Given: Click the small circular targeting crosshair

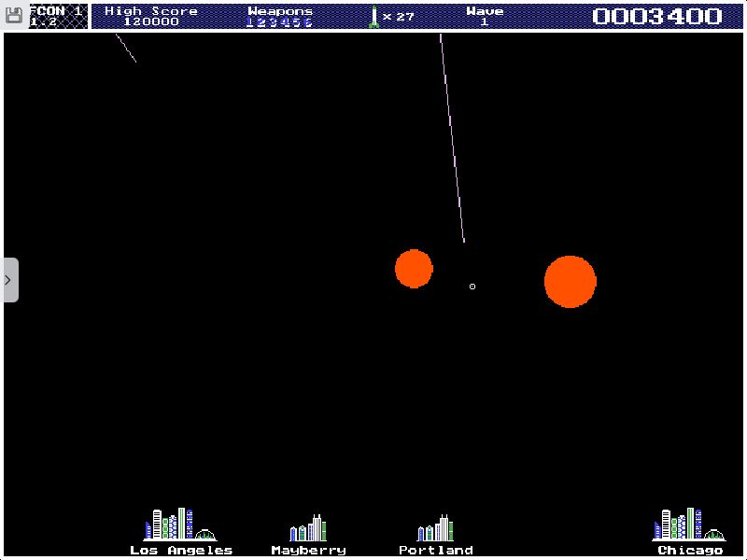Looking at the screenshot, I should (x=472, y=287).
